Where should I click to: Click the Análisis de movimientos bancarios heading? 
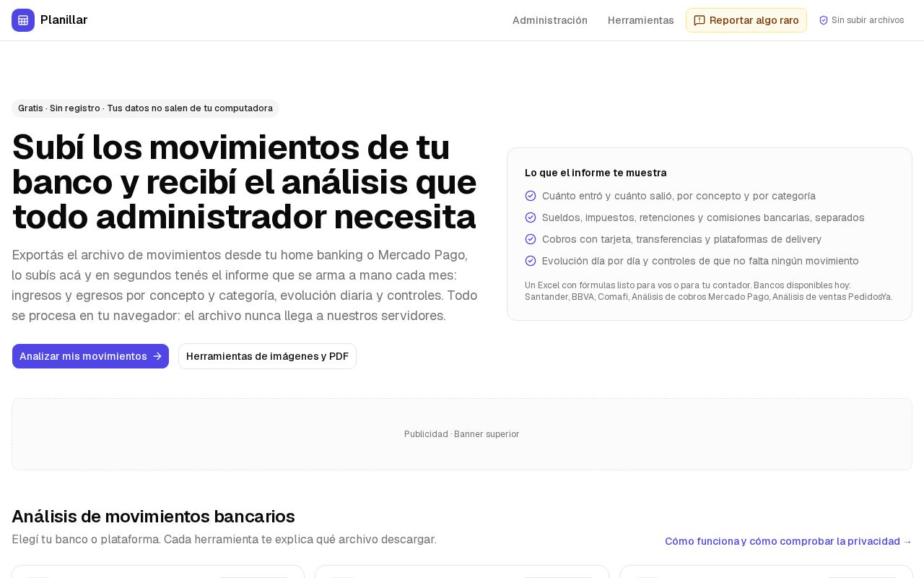(153, 517)
